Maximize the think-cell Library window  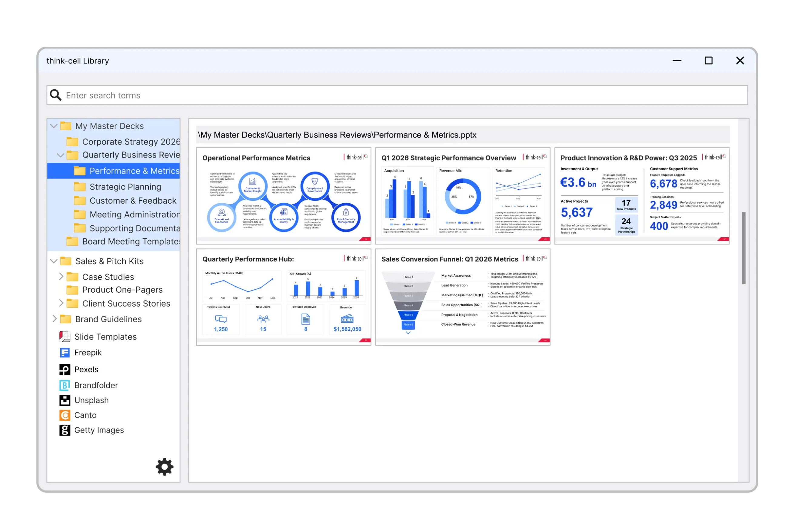[708, 60]
